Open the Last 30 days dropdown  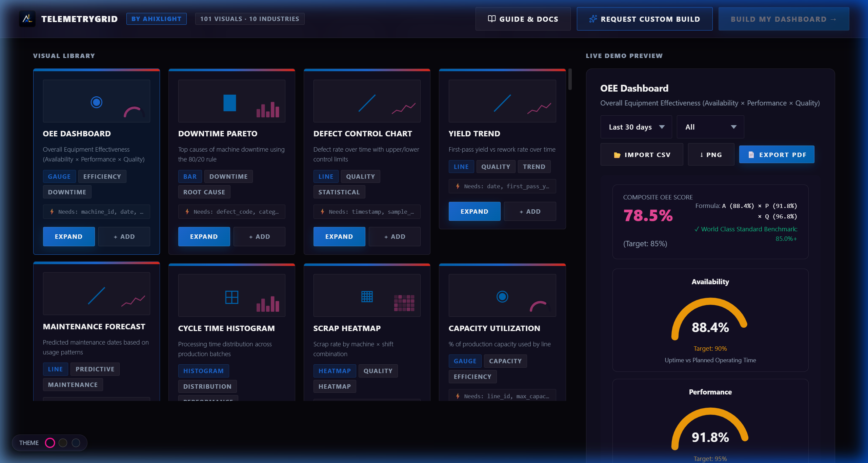(636, 127)
